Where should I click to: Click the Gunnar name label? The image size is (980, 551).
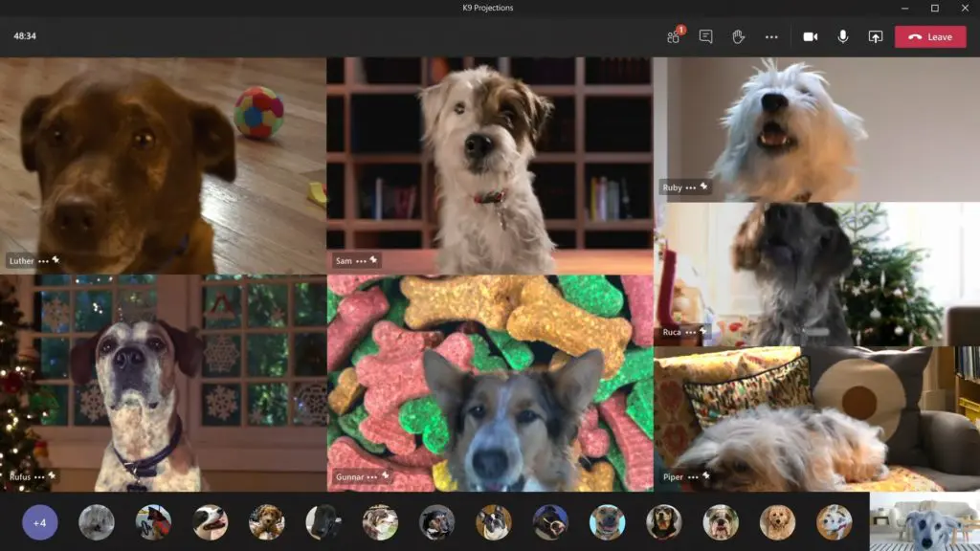tap(349, 476)
